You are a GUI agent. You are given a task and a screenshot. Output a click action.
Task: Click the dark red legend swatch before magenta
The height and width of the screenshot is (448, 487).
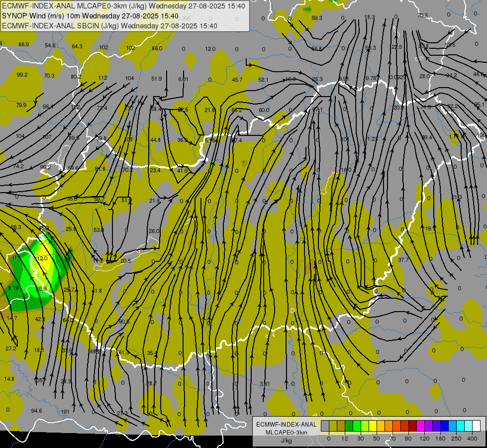click(412, 426)
